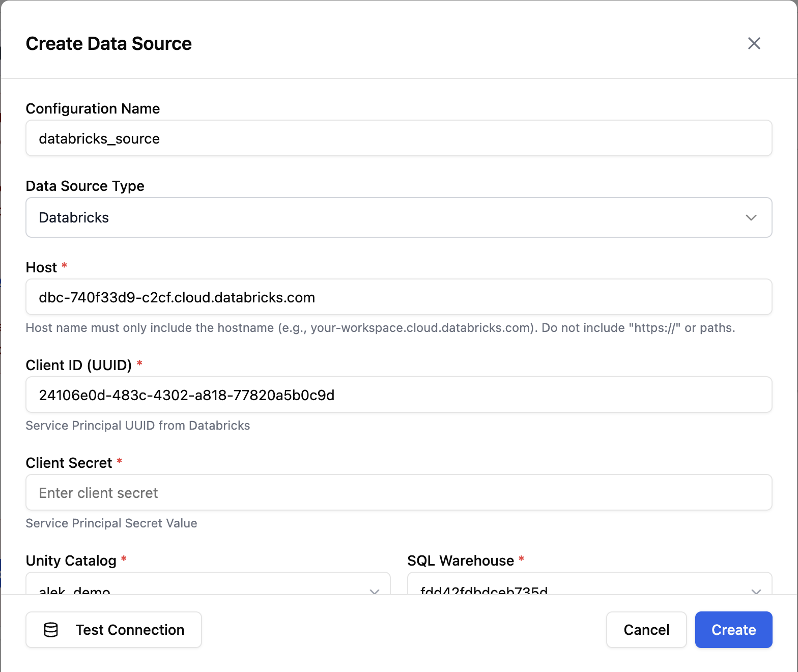The height and width of the screenshot is (672, 798).
Task: Click into the Host input field
Action: (398, 297)
